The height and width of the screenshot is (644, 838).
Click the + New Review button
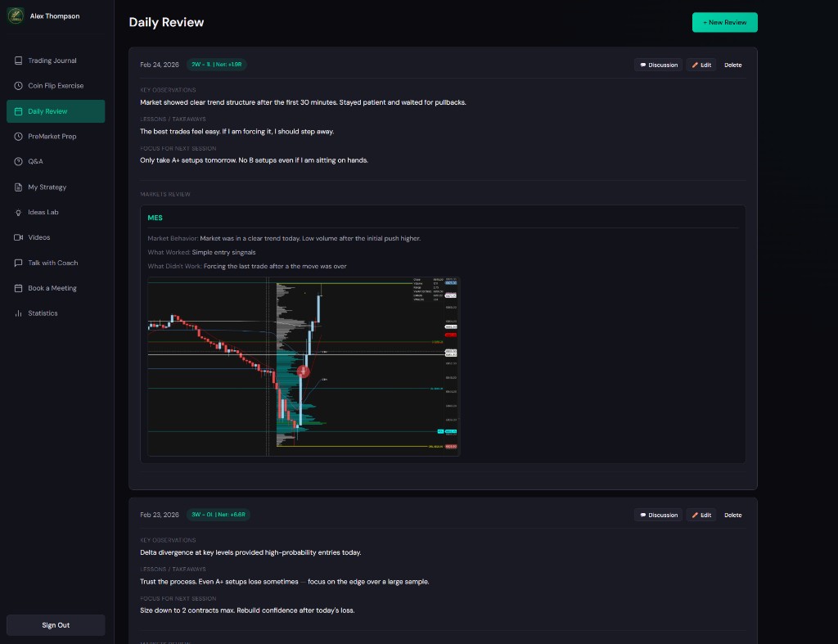click(x=724, y=22)
